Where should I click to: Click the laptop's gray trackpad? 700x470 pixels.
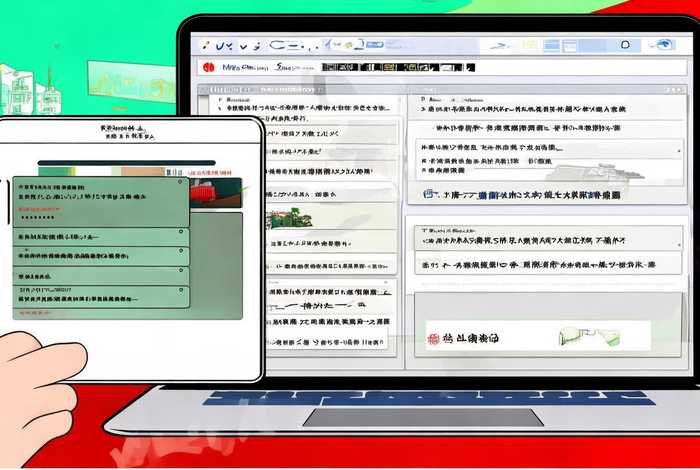point(423,417)
